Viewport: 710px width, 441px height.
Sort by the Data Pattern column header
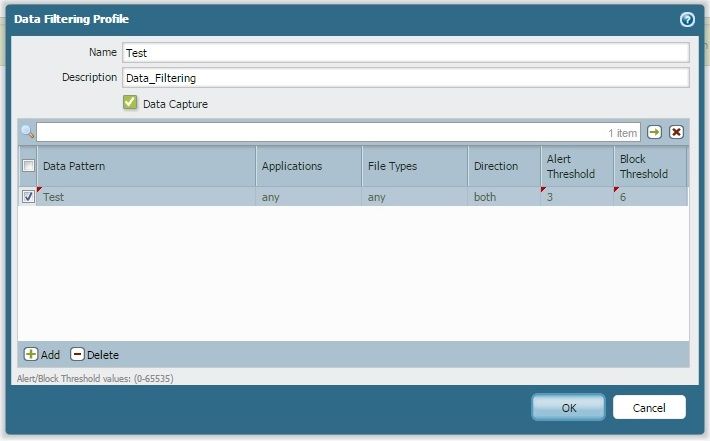146,166
